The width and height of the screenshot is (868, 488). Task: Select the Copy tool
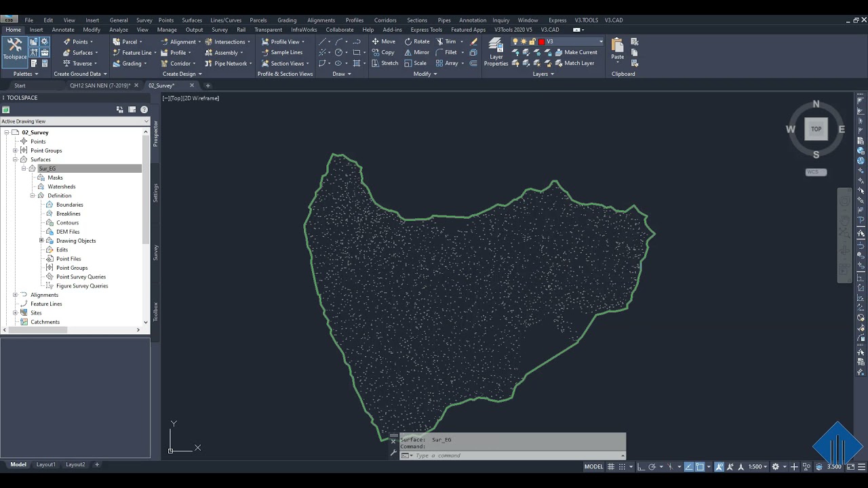[x=382, y=52]
